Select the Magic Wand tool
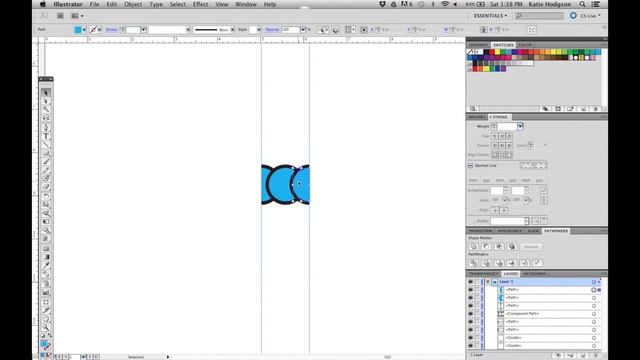The height and width of the screenshot is (360, 640). click(46, 109)
